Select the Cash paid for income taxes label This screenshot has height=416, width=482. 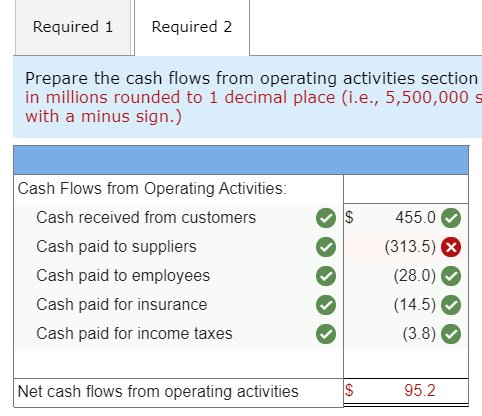[x=134, y=334]
